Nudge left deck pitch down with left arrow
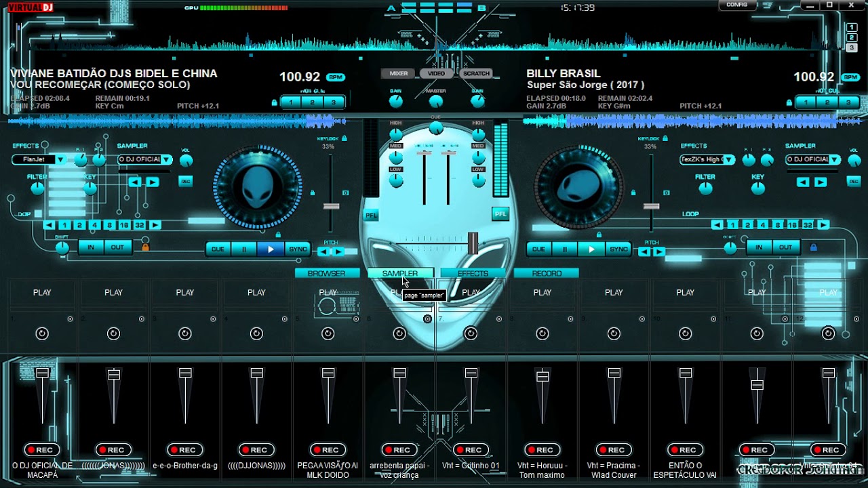The width and height of the screenshot is (868, 488). pos(323,251)
